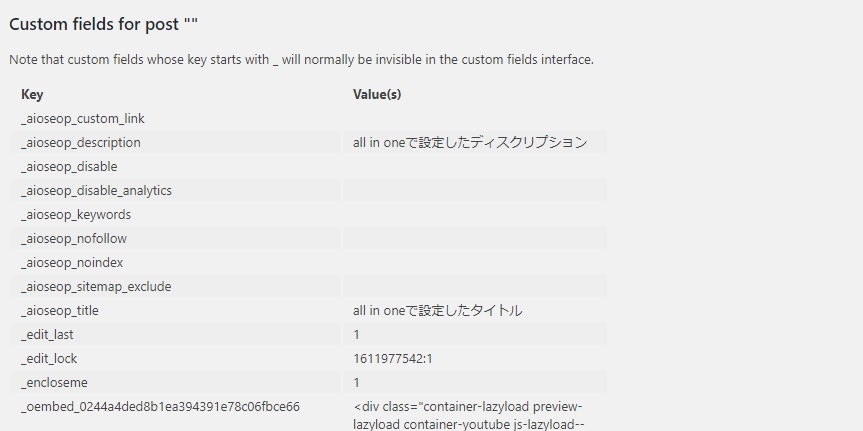
Task: Select the _aioseop_keywords key
Action: (76, 215)
